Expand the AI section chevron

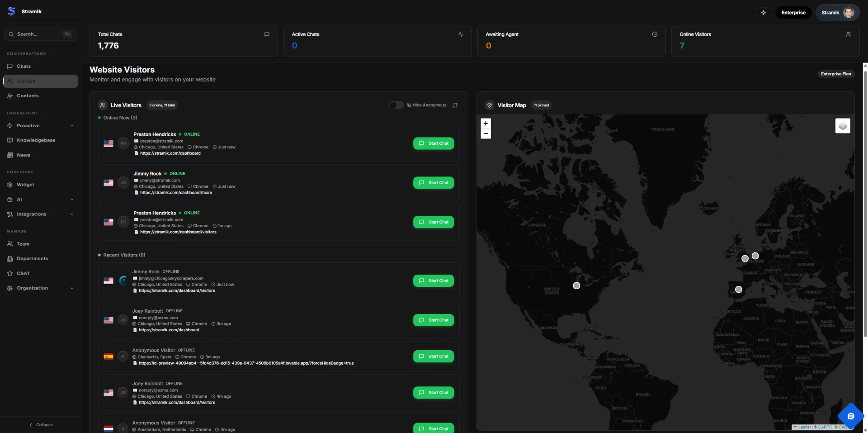click(x=72, y=199)
